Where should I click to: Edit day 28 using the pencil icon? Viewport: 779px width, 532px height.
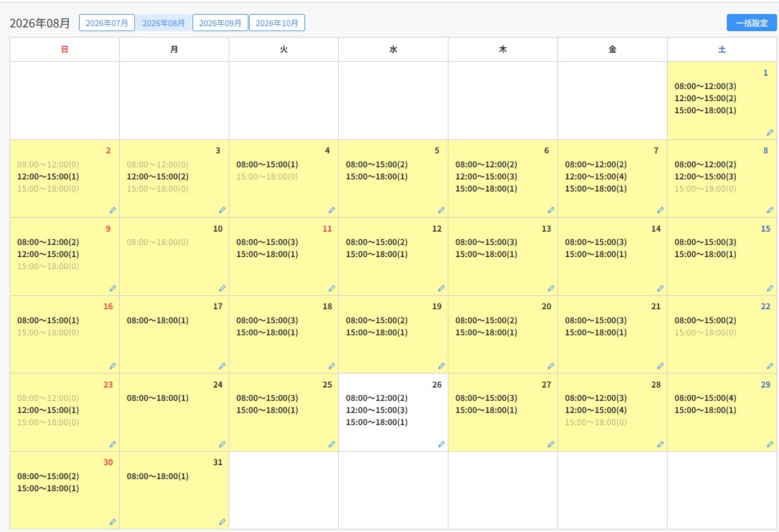pos(660,444)
